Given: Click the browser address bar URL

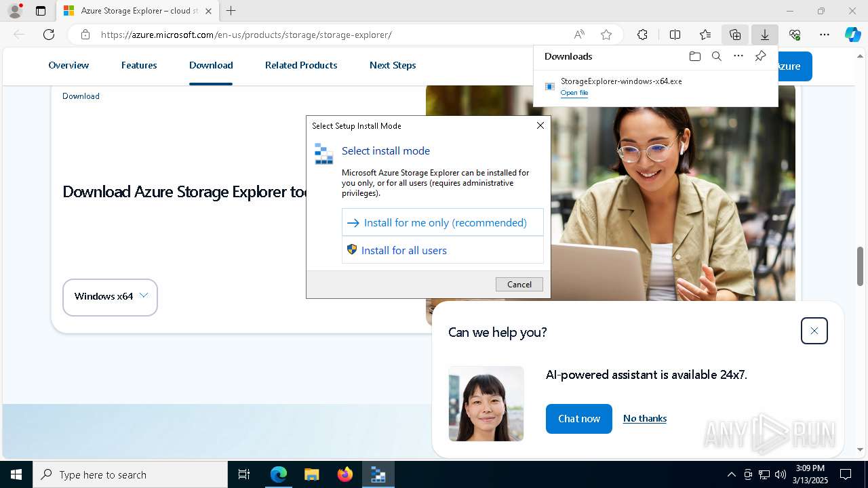Looking at the screenshot, I should click(246, 35).
